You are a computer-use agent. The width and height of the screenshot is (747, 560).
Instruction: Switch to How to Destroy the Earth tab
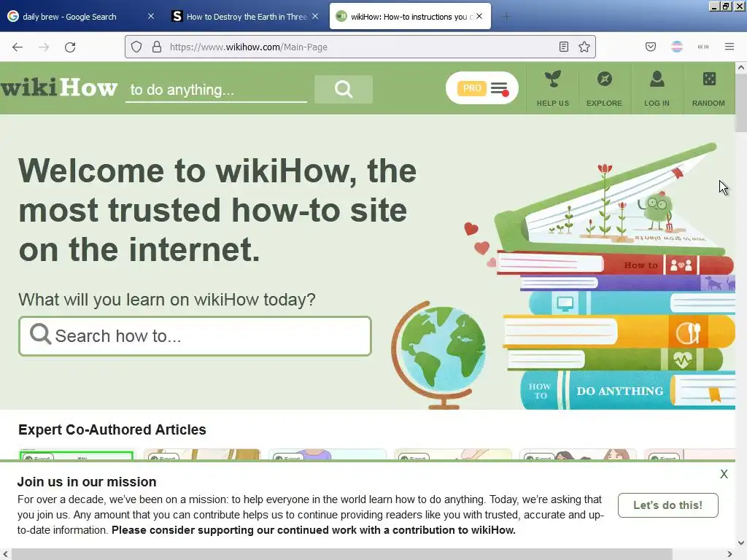pos(245,16)
